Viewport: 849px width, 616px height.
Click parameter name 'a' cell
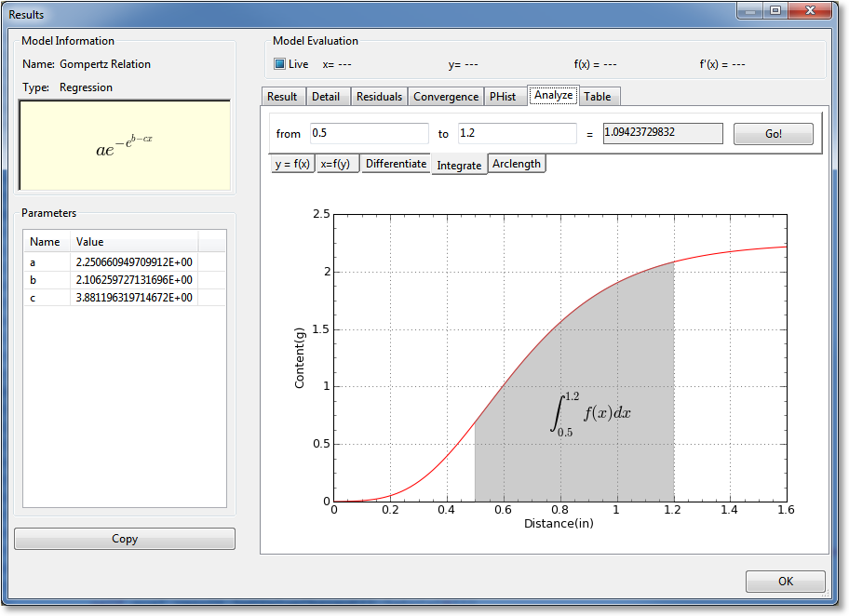point(47,262)
